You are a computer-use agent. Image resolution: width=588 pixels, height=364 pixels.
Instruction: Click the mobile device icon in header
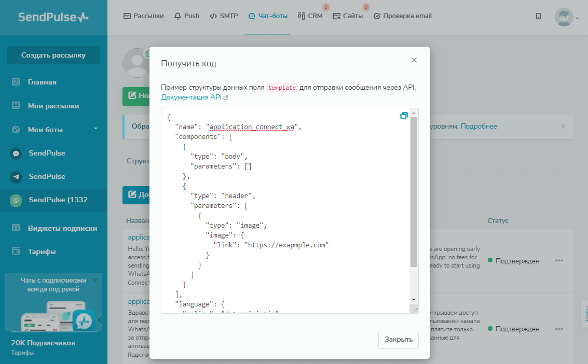pos(538,16)
